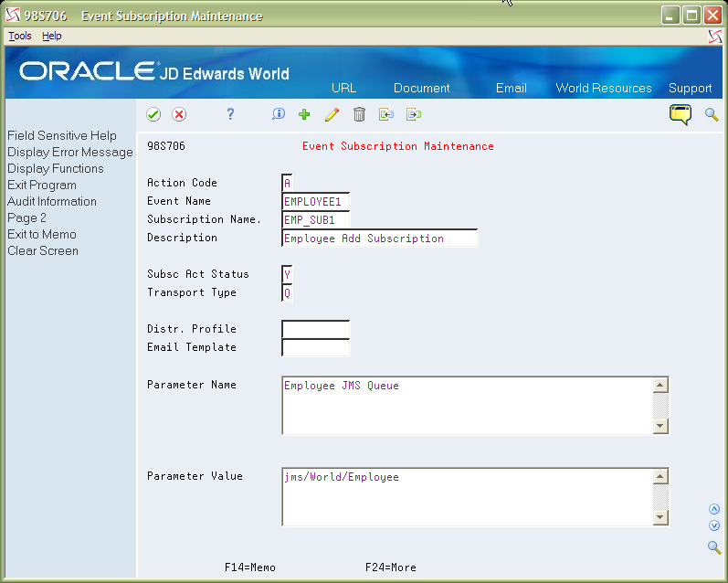This screenshot has height=583, width=728.
Task: Minimize the Event Subscription Maintenance window
Action: [670, 16]
